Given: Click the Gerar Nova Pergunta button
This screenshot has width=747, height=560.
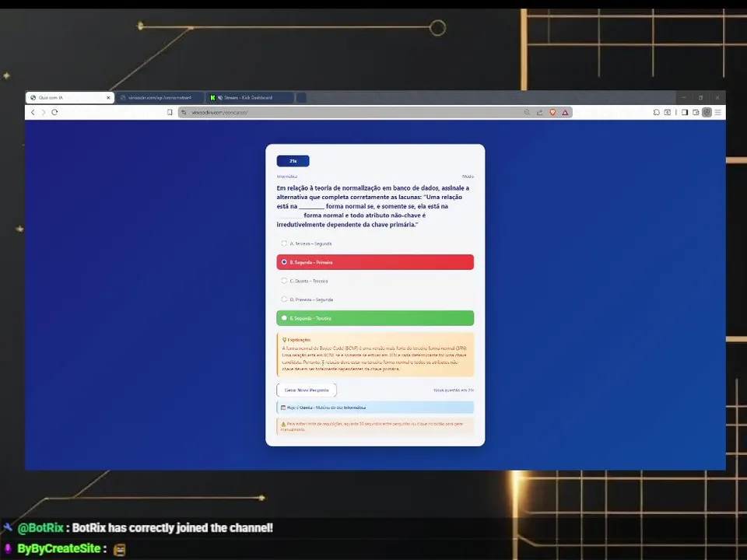Looking at the screenshot, I should (x=307, y=390).
